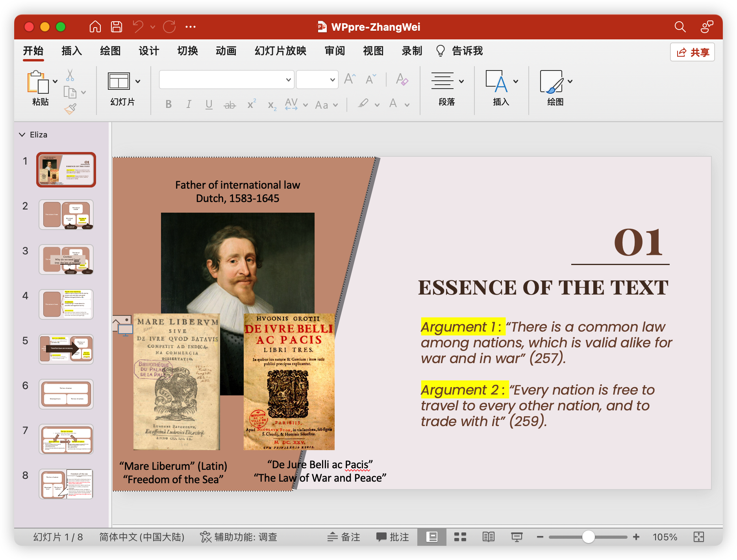Toggle the 备注 notes pane
Image resolution: width=737 pixels, height=560 pixels.
[344, 537]
